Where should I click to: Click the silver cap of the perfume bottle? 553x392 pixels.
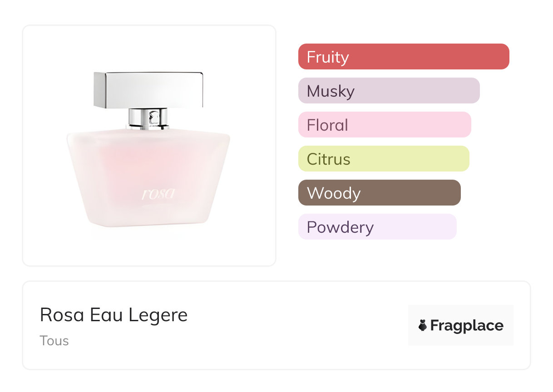point(148,89)
